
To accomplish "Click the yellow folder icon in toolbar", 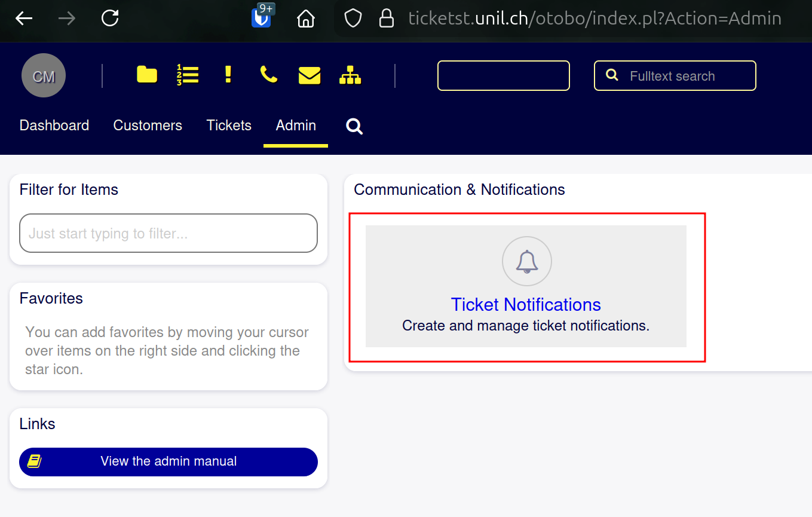I will click(146, 75).
